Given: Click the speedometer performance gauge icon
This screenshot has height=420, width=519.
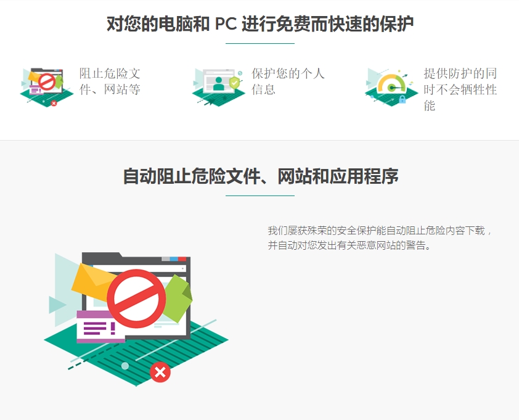Looking at the screenshot, I should click(x=391, y=87).
